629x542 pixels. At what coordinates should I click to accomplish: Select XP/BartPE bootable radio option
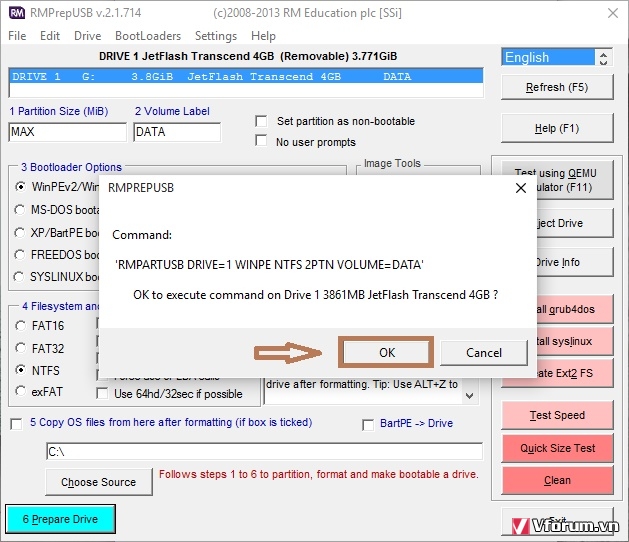pyautogui.click(x=19, y=232)
